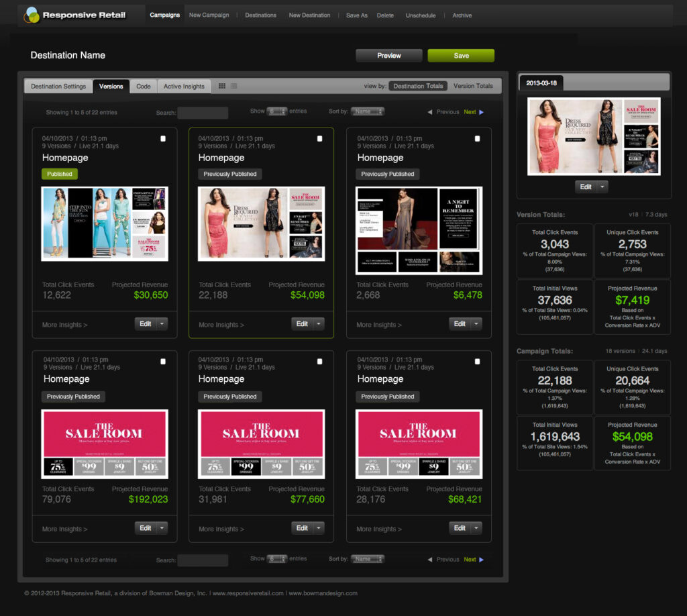
Task: Open More Insights on $54,098 card
Action: pyautogui.click(x=221, y=325)
